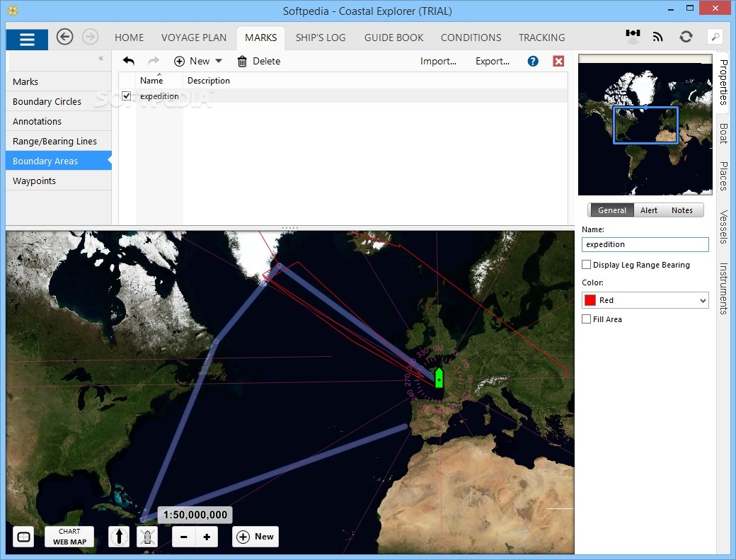Zoom in the chart with plus
The image size is (736, 560).
(207, 537)
